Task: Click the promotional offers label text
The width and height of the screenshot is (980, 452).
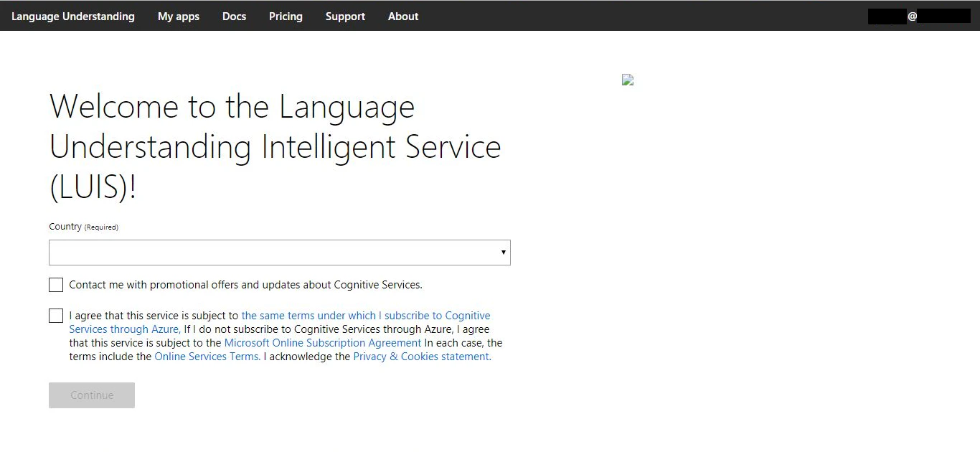Action: 245,285
